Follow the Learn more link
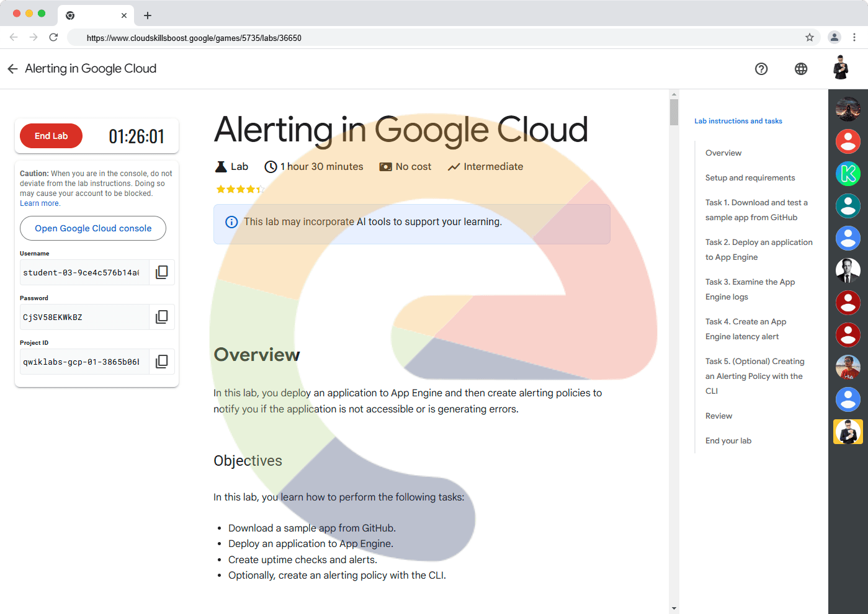The width and height of the screenshot is (868, 614). tap(40, 203)
